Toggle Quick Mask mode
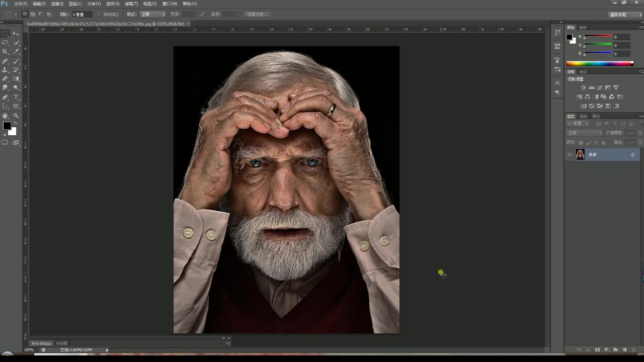The image size is (644, 362). coord(5,143)
